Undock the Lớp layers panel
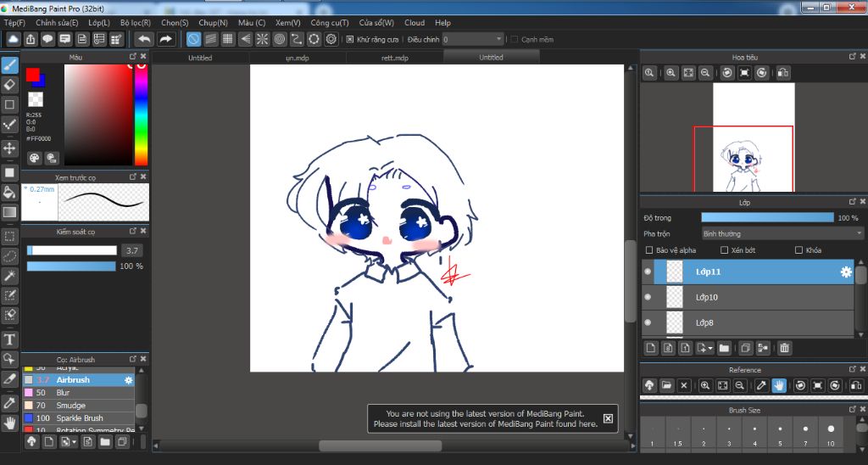The width and height of the screenshot is (868, 465). [x=853, y=202]
